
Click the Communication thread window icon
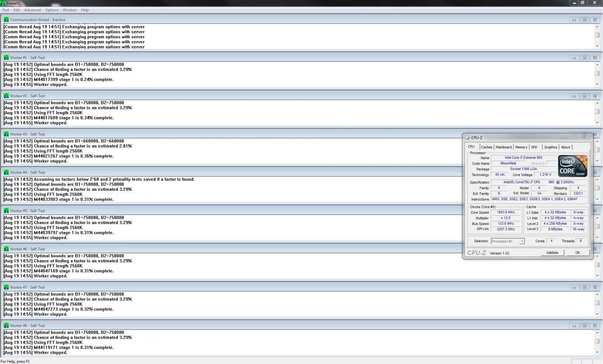6,19
